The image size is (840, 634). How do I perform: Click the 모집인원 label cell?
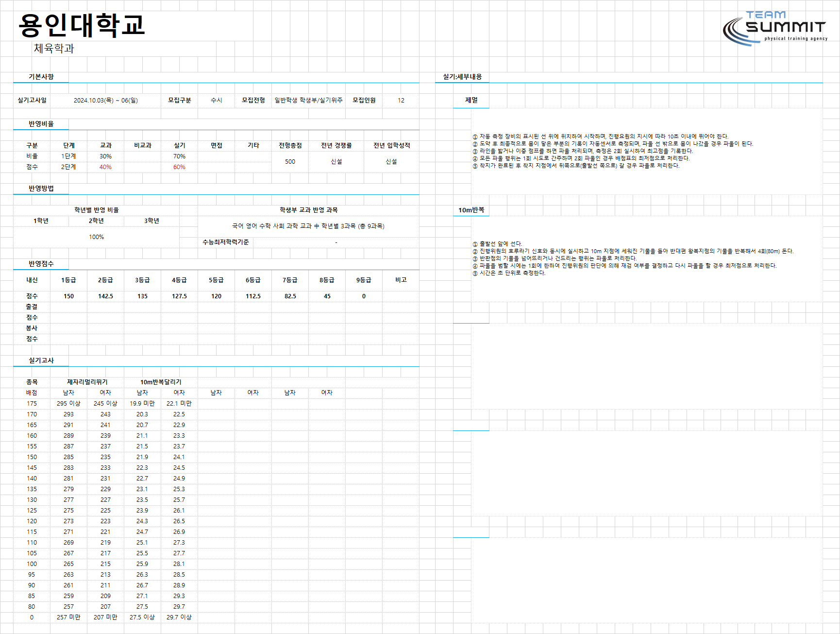click(364, 100)
